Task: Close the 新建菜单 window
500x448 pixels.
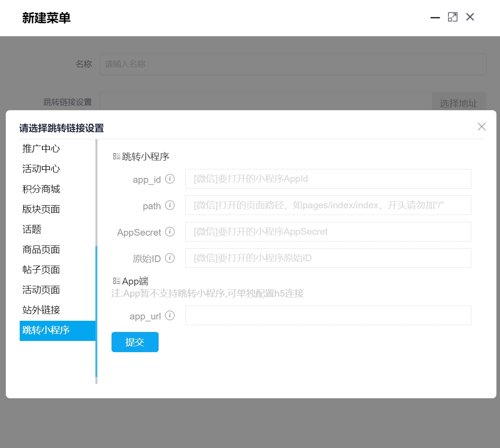Action: click(x=470, y=17)
